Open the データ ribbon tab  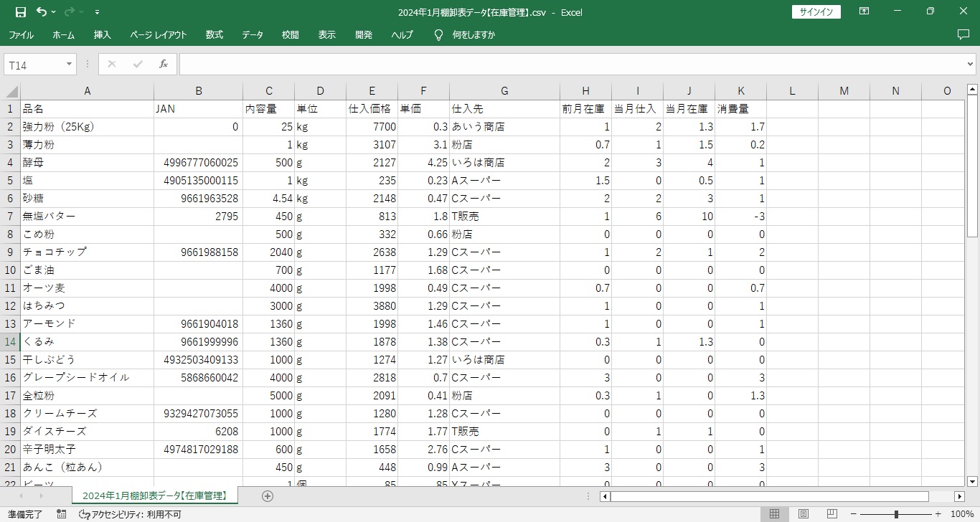click(252, 34)
